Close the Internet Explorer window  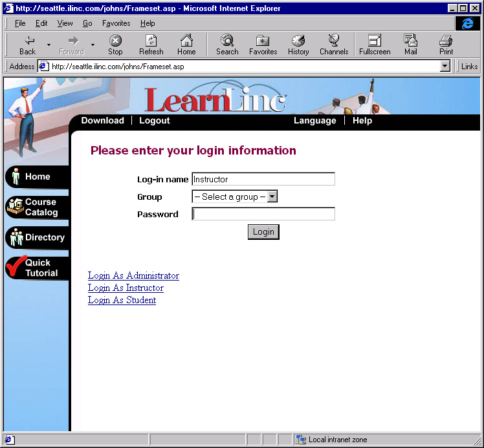coord(475,8)
